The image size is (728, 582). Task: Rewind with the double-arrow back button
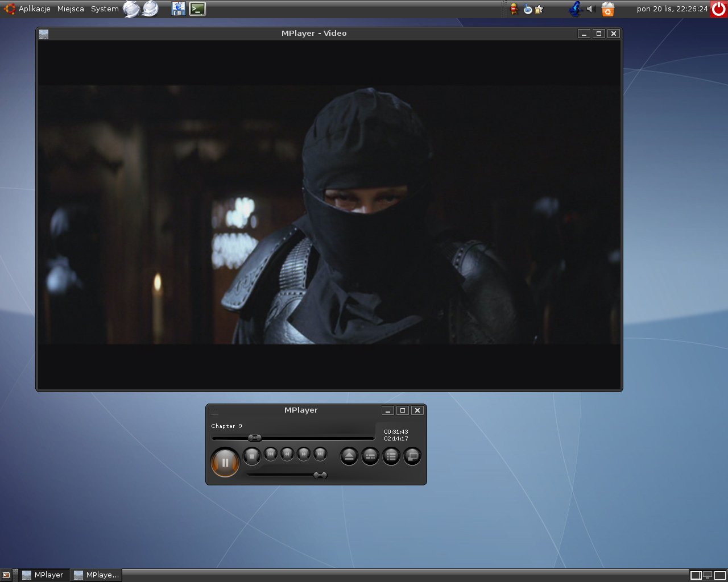point(287,454)
